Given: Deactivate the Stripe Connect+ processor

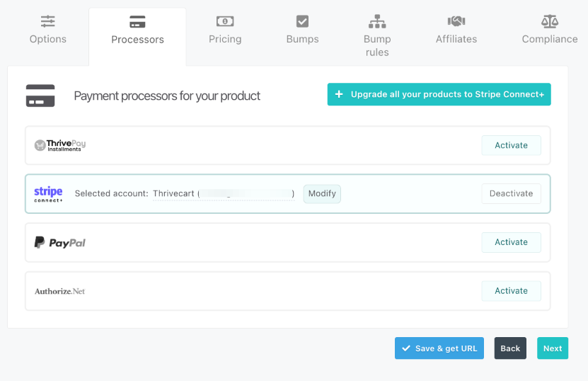Looking at the screenshot, I should [x=511, y=193].
